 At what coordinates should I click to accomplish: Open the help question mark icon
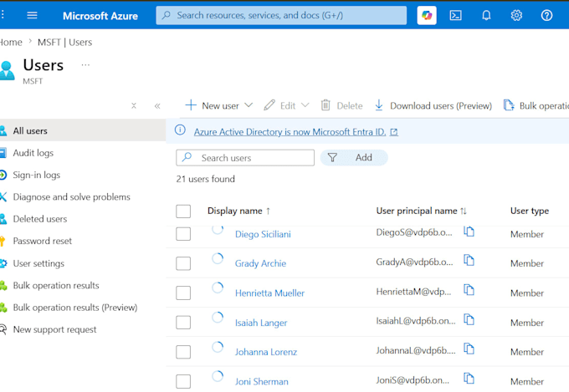[x=546, y=15]
